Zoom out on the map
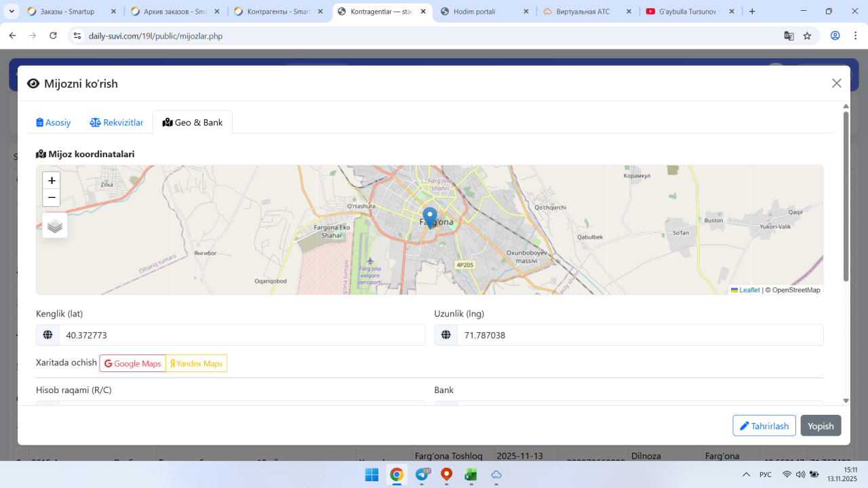Image resolution: width=868 pixels, height=488 pixels. coord(52,198)
